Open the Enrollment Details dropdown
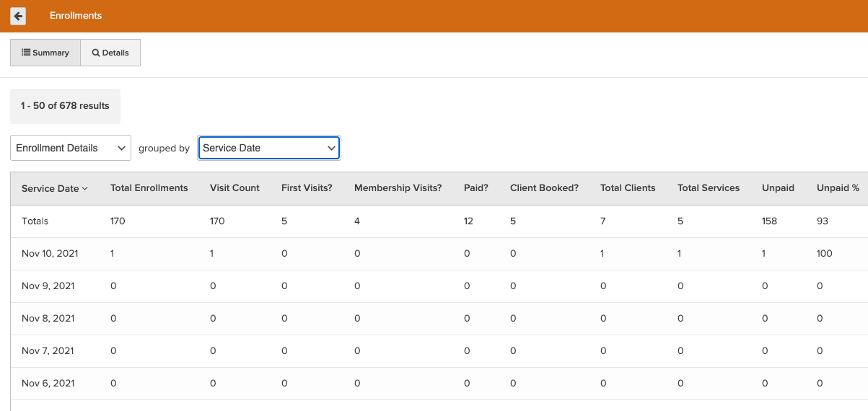The height and width of the screenshot is (411, 868). click(71, 148)
